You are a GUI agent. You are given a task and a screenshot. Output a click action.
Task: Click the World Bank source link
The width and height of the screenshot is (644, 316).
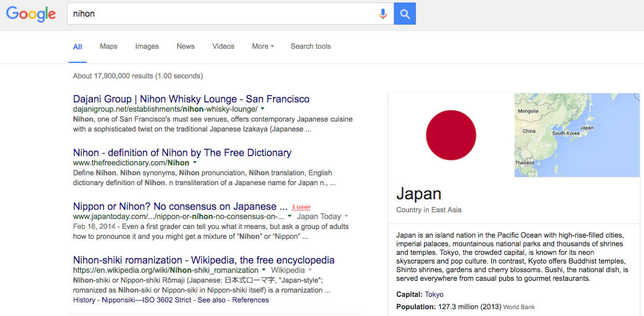(x=519, y=307)
